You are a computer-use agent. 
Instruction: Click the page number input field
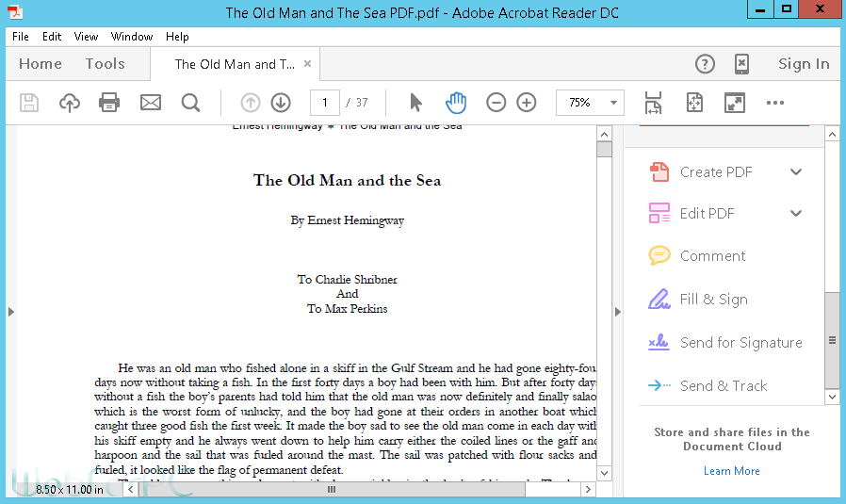click(325, 103)
